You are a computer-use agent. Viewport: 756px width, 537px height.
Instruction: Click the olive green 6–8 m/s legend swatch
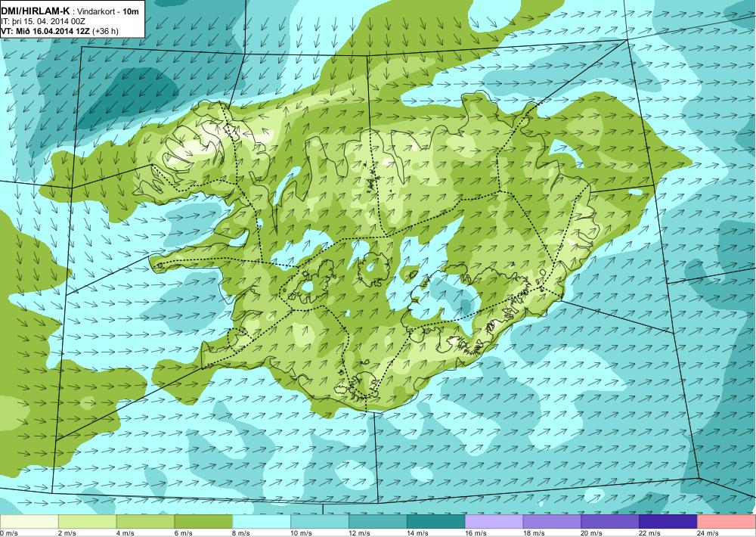(x=203, y=522)
